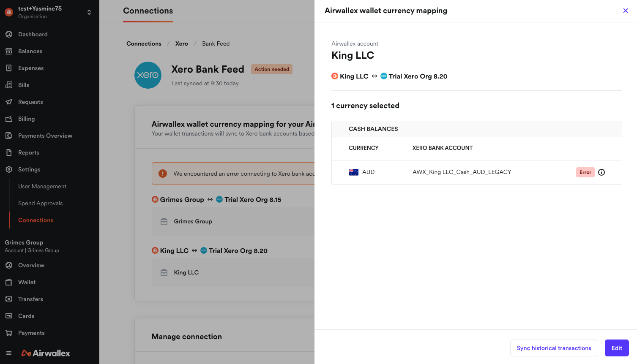Go to Balances page
This screenshot has width=637, height=364.
click(x=30, y=51)
